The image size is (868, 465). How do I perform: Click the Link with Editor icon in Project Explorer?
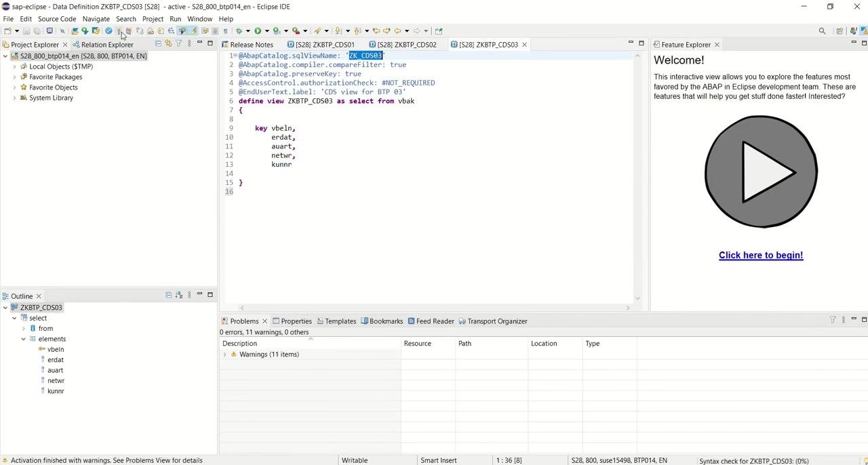coord(168,43)
